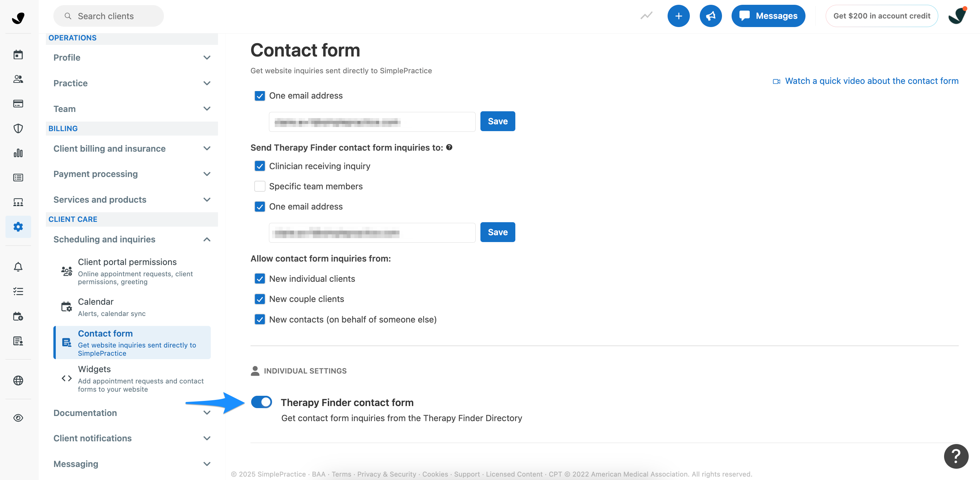
Task: Click Watch a quick video about the contact form
Action: (x=871, y=81)
